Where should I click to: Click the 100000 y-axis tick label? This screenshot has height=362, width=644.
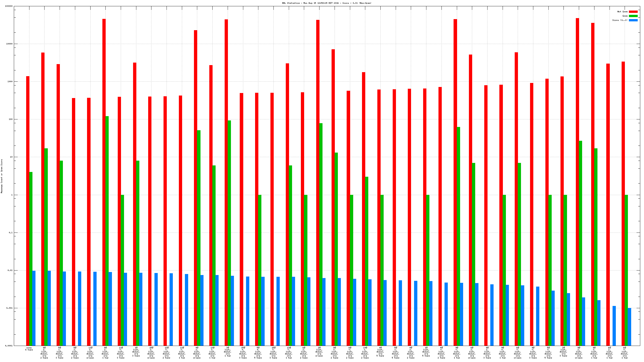click(x=9, y=6)
